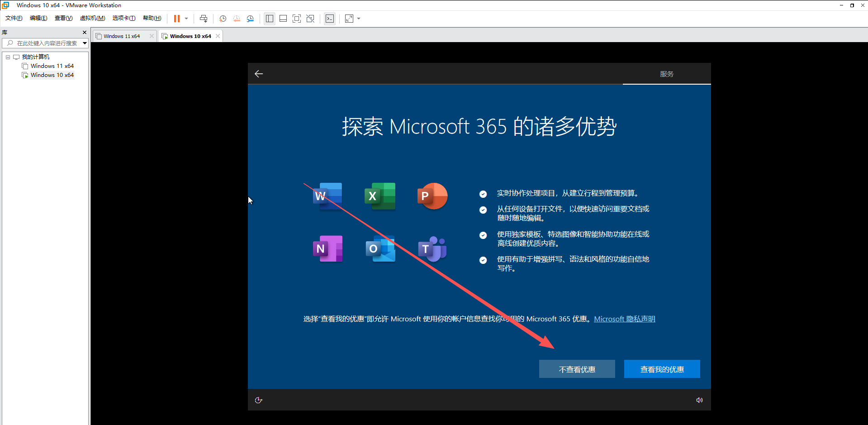Close the library (库) panel
The image size is (868, 425).
click(85, 33)
